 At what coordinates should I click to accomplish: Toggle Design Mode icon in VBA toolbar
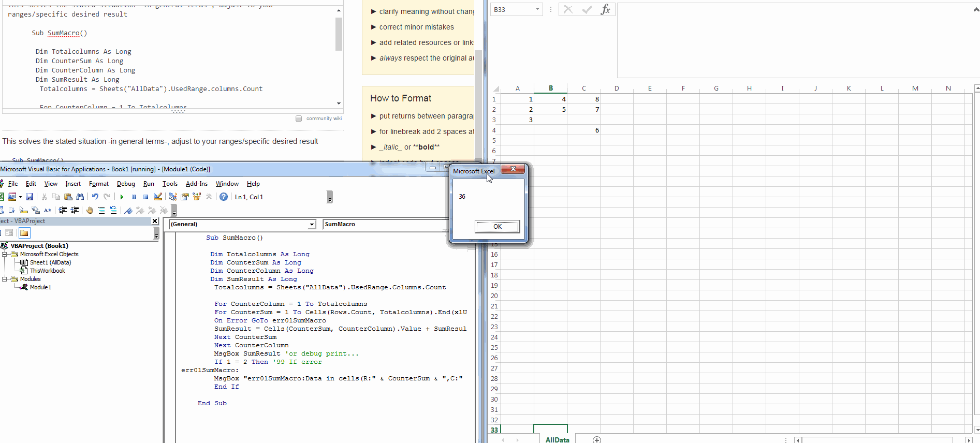point(158,197)
